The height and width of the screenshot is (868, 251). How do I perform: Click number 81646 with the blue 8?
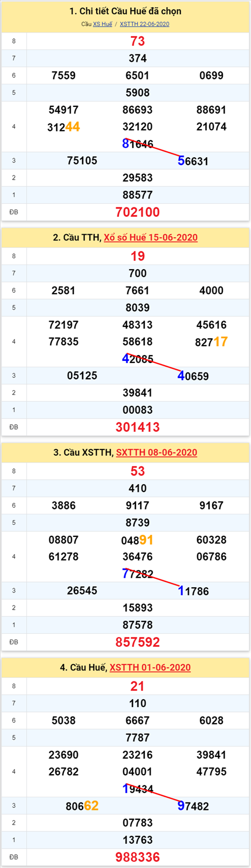pyautogui.click(x=138, y=144)
